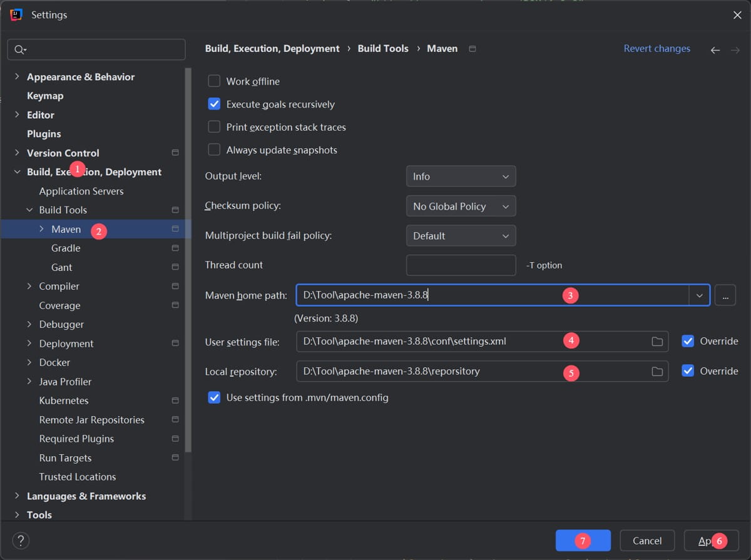Enable Work offline checkbox

point(214,81)
